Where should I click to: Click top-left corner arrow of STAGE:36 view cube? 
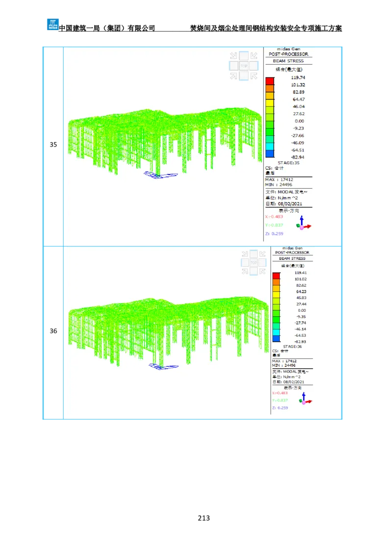tap(245, 253)
